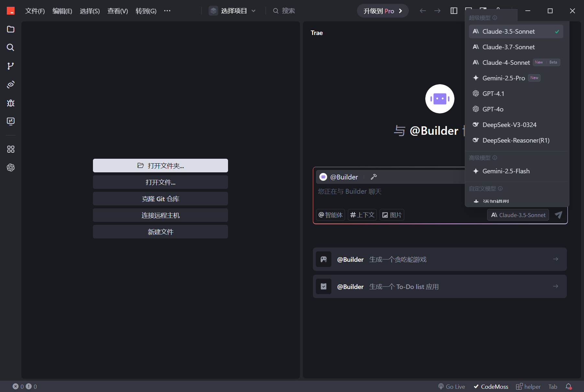Click the 升级到 Pro upgrade button
584x392 pixels.
click(383, 11)
